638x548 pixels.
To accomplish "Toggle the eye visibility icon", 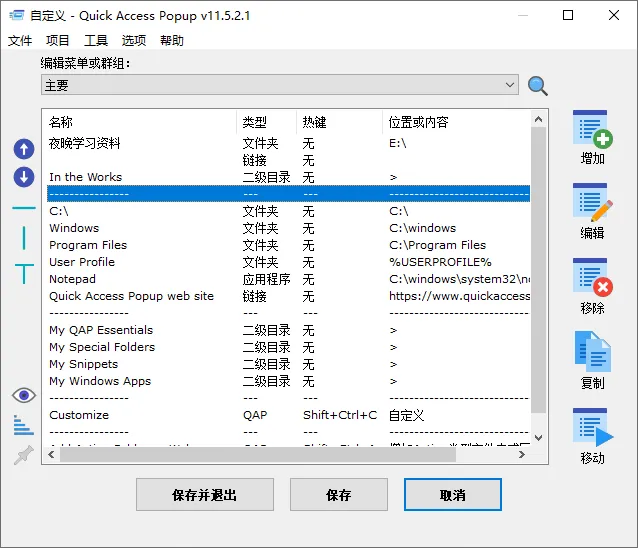I will [23, 396].
